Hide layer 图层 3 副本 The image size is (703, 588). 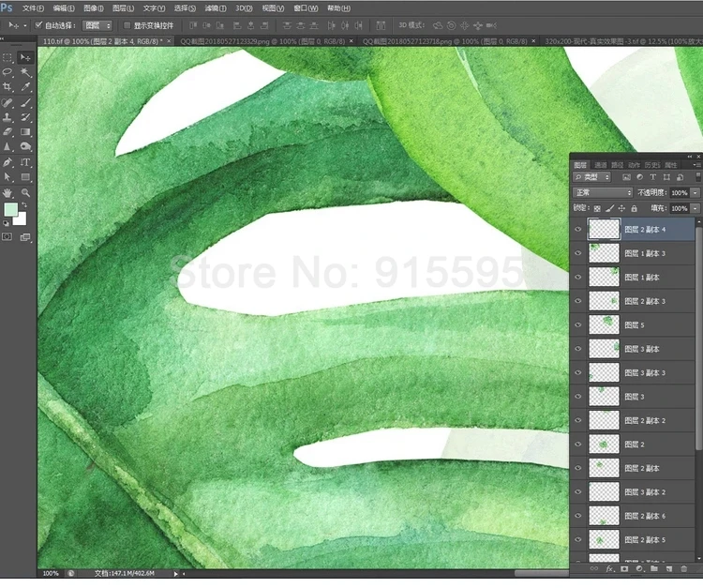click(x=578, y=349)
